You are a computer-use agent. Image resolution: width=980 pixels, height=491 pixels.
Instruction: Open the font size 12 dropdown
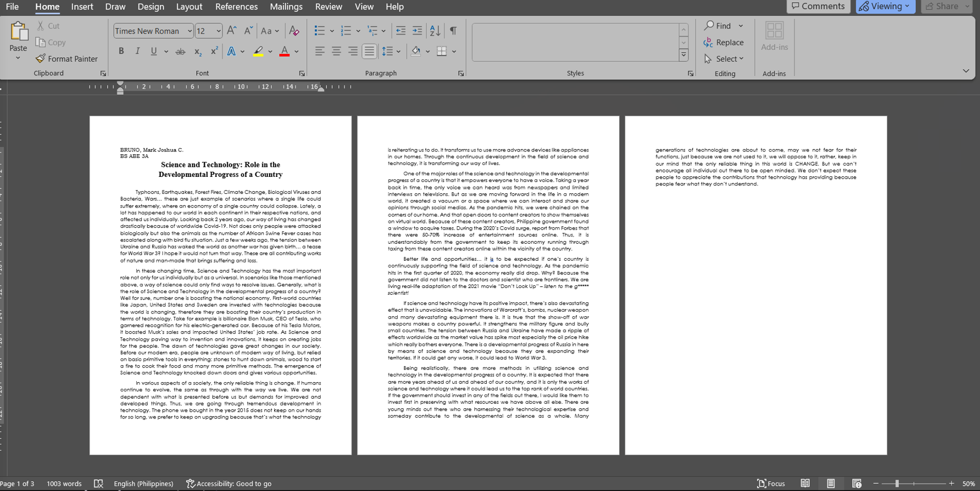218,31
